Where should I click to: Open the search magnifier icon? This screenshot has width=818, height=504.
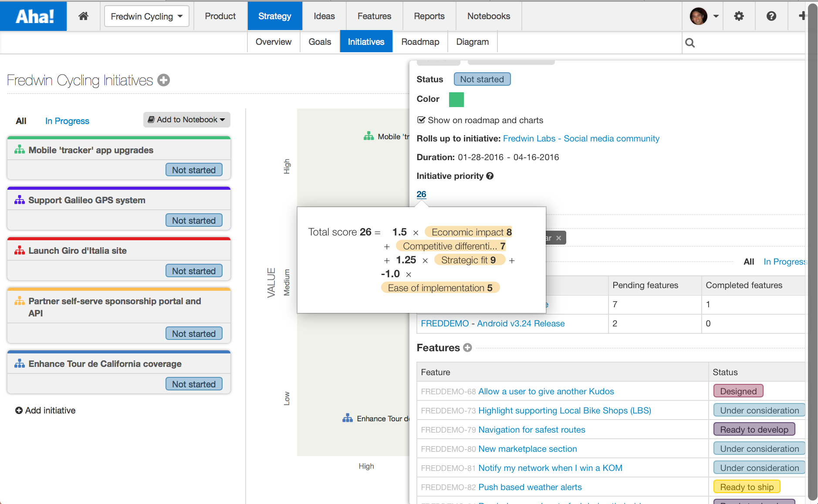pyautogui.click(x=690, y=42)
